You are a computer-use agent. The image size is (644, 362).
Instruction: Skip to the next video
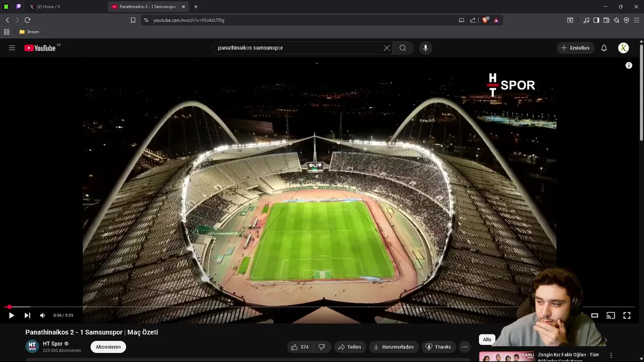[x=27, y=315]
